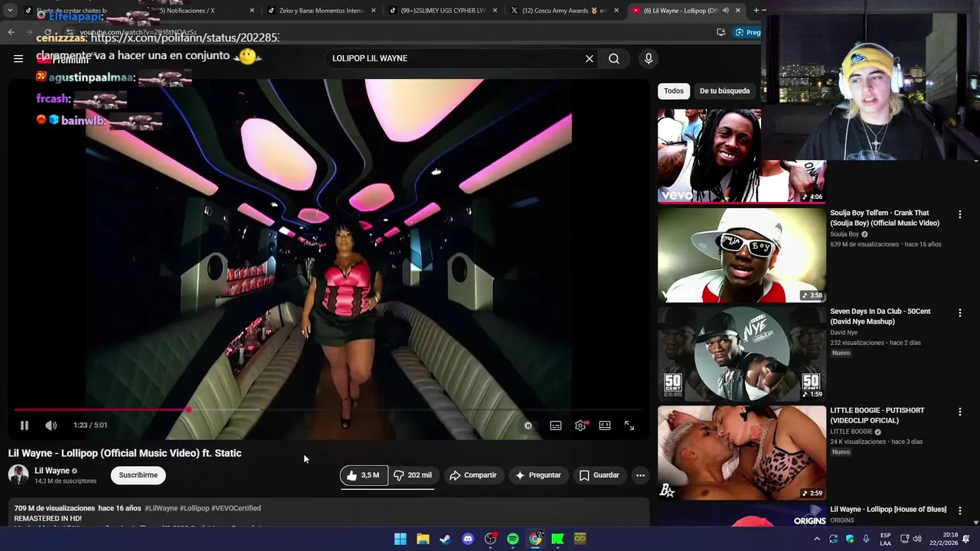Screen dimensions: 980x551
Task: Open tab search dropdown arrow
Action: click(x=10, y=11)
